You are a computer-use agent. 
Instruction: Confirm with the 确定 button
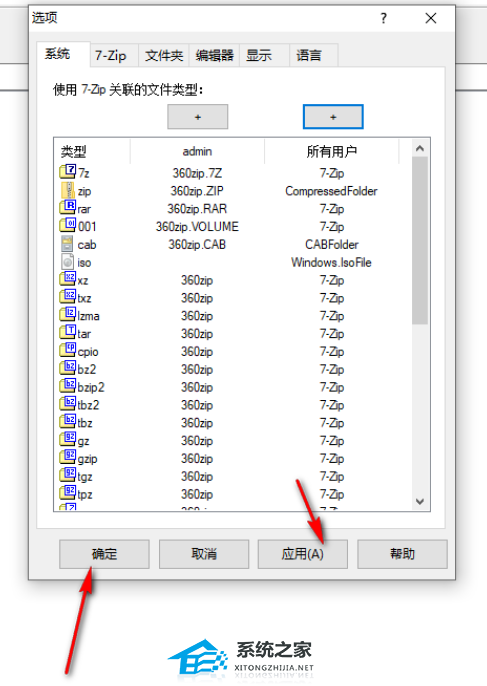point(105,554)
